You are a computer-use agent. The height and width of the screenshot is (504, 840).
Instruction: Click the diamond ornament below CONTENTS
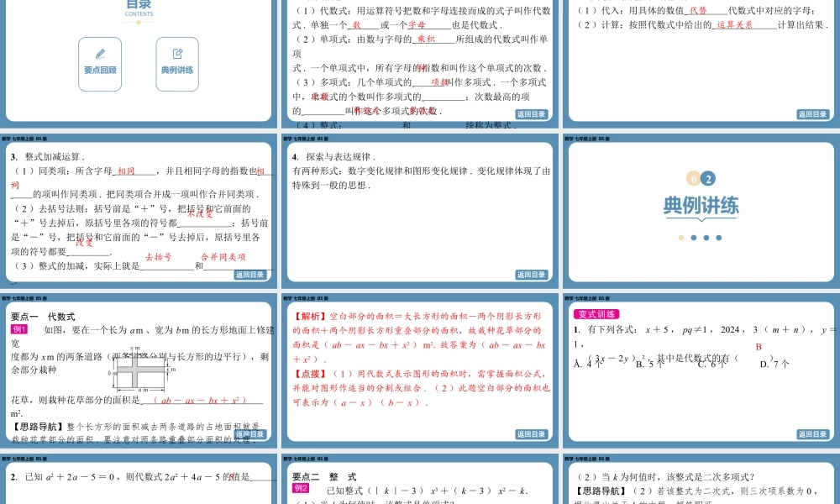pyautogui.click(x=138, y=23)
